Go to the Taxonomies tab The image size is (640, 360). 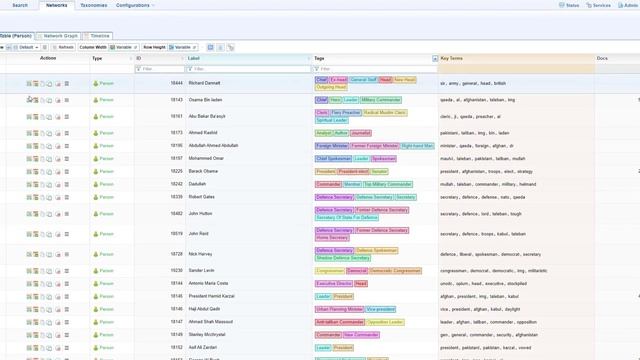point(93,5)
